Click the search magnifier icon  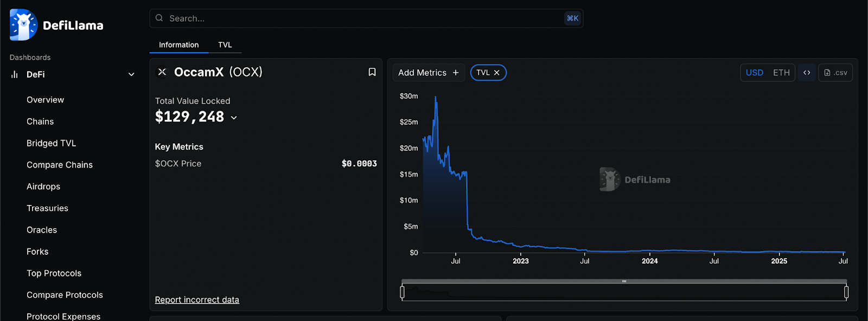159,18
